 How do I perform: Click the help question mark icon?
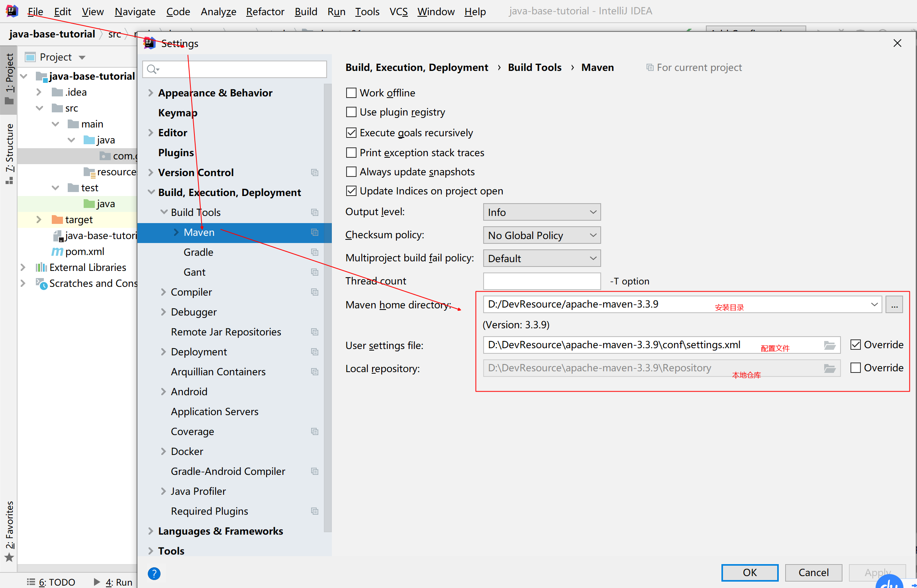pos(154,573)
